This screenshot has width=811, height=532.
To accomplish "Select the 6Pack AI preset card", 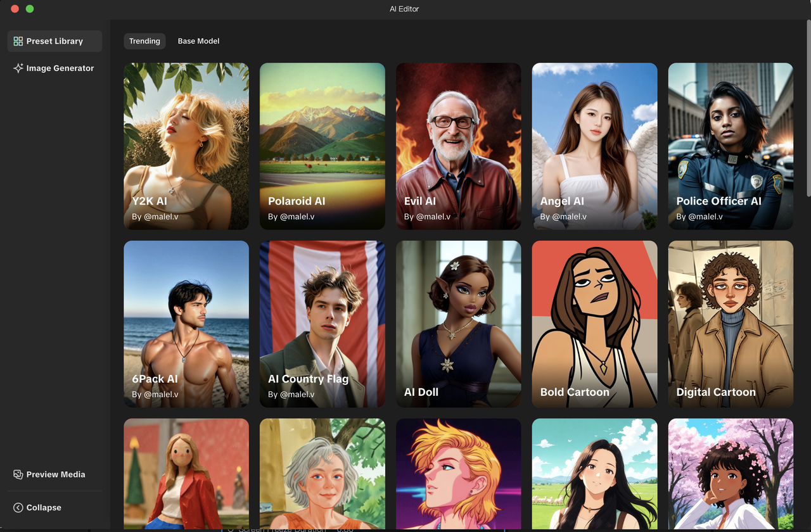I will pos(186,324).
